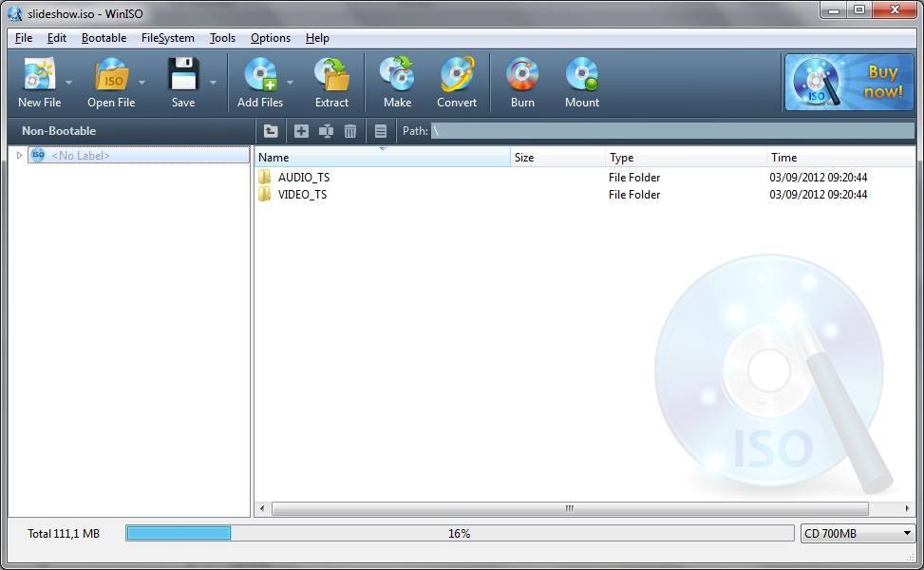Image resolution: width=924 pixels, height=570 pixels.
Task: Click the 16% progress bar
Action: [459, 533]
